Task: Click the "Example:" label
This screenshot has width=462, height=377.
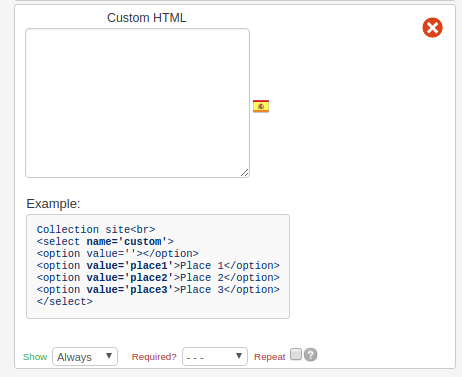Action: coord(53,204)
